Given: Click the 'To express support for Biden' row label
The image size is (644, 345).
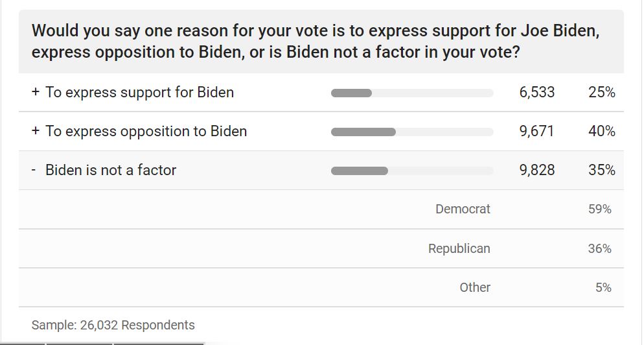Looking at the screenshot, I should [139, 93].
